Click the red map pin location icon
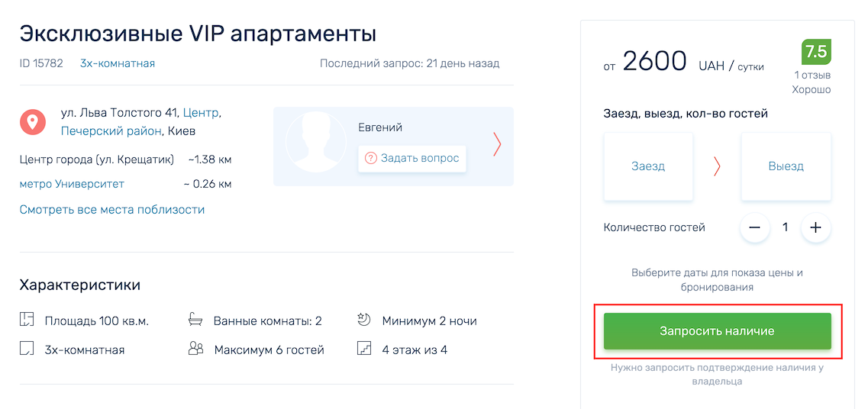Image resolution: width=868 pixels, height=409 pixels. pyautogui.click(x=33, y=122)
